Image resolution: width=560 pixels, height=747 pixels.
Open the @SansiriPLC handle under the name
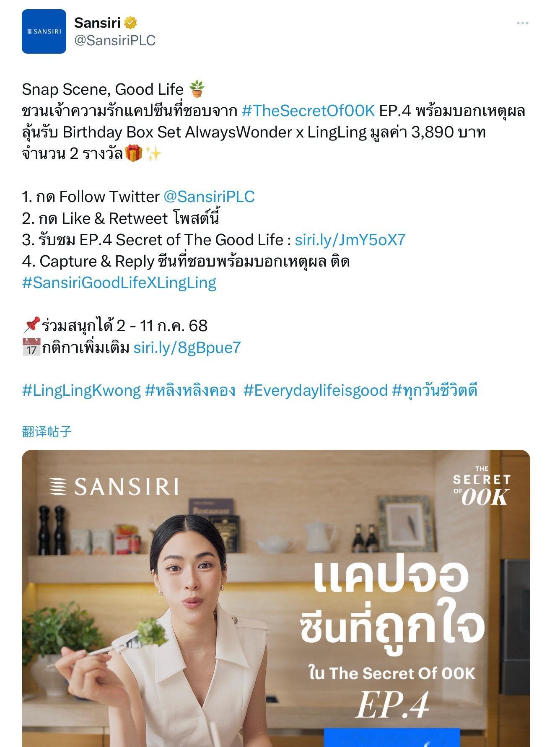tap(115, 40)
